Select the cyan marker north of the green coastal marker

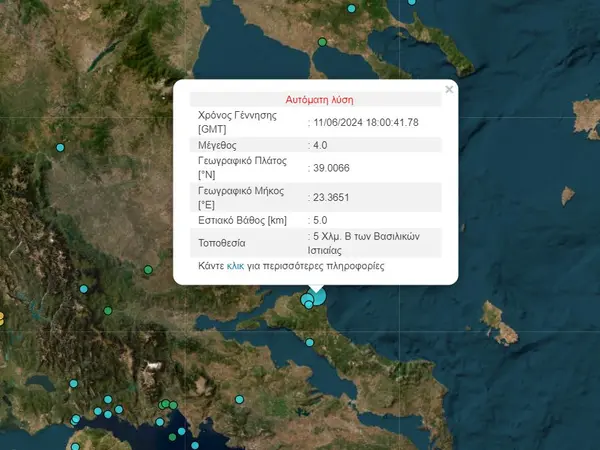(x=351, y=9)
